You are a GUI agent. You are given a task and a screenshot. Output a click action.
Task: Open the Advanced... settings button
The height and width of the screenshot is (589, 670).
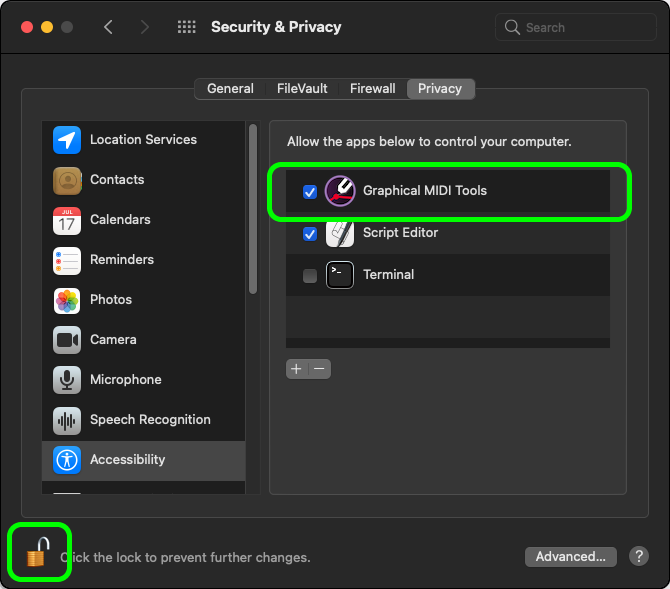[570, 557]
